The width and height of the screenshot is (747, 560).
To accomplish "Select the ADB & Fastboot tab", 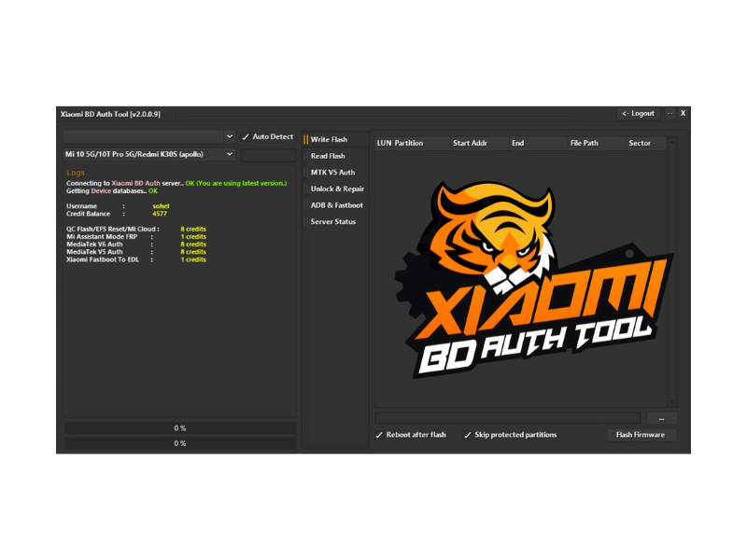I will [x=335, y=205].
